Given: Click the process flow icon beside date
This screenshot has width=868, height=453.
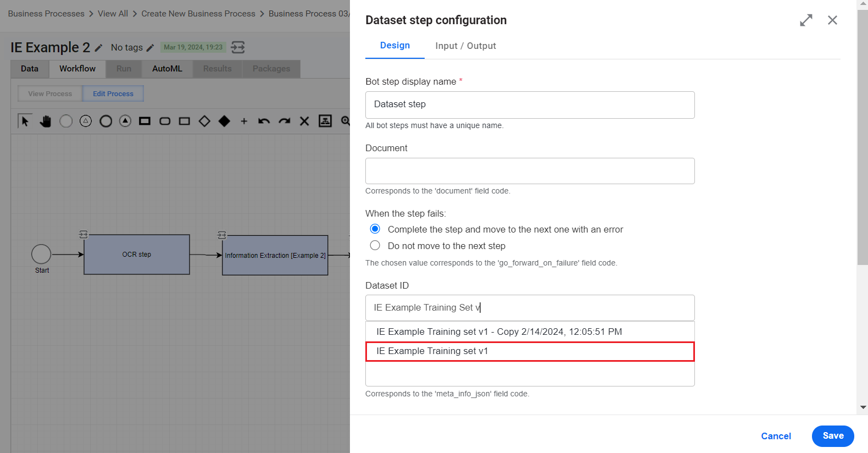Looking at the screenshot, I should coord(238,47).
